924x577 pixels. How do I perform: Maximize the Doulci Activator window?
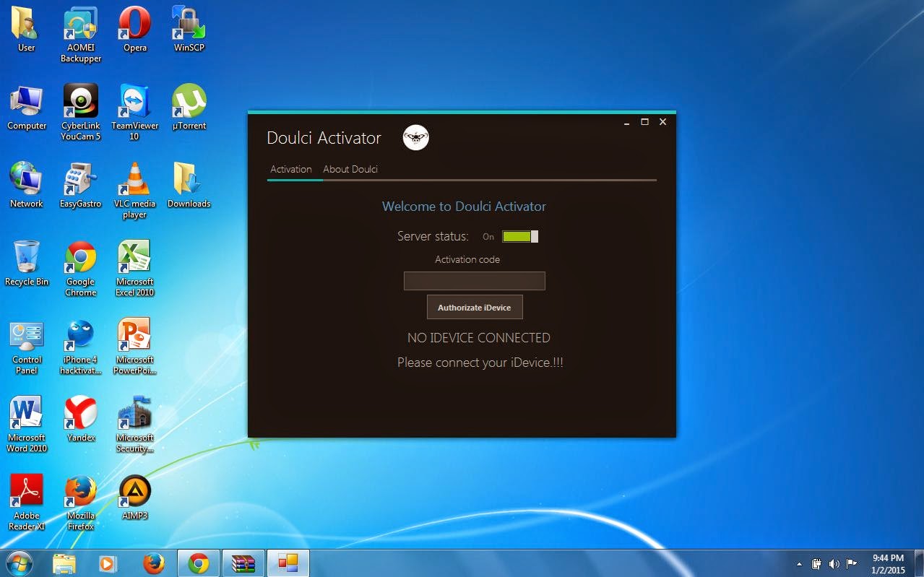click(x=644, y=122)
